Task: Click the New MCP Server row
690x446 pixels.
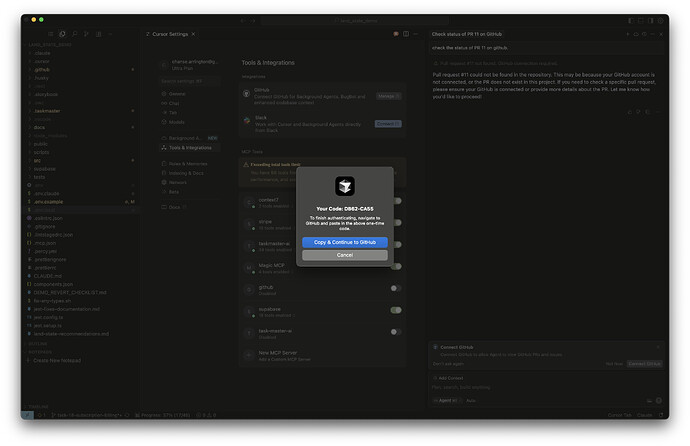Action: pos(322,356)
